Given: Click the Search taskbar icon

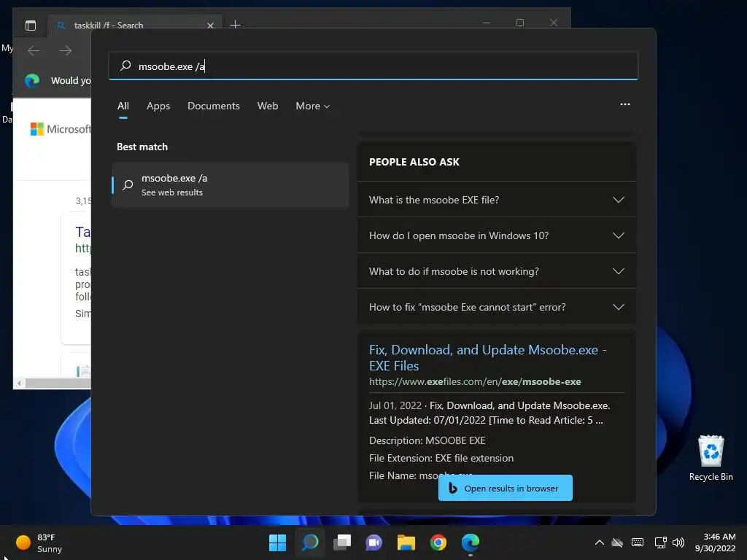Looking at the screenshot, I should click(309, 542).
